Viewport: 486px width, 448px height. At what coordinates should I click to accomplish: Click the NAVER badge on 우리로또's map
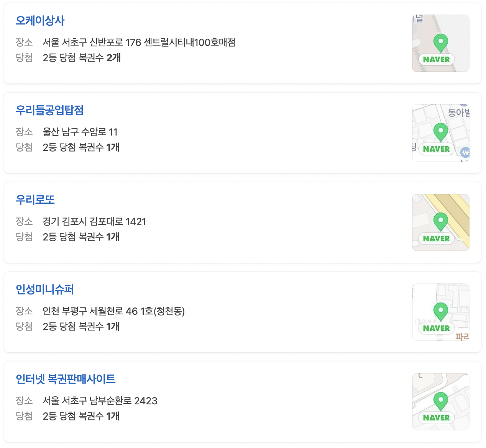(435, 239)
